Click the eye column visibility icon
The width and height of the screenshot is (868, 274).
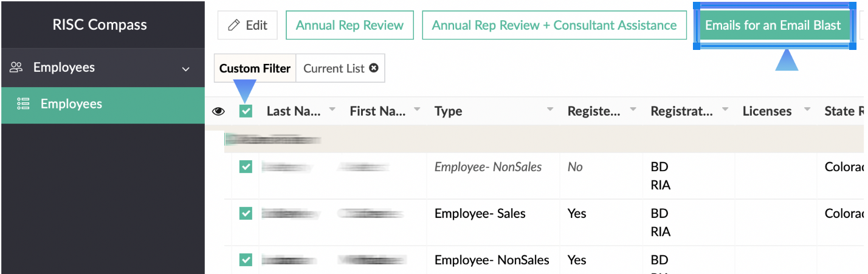(x=218, y=111)
